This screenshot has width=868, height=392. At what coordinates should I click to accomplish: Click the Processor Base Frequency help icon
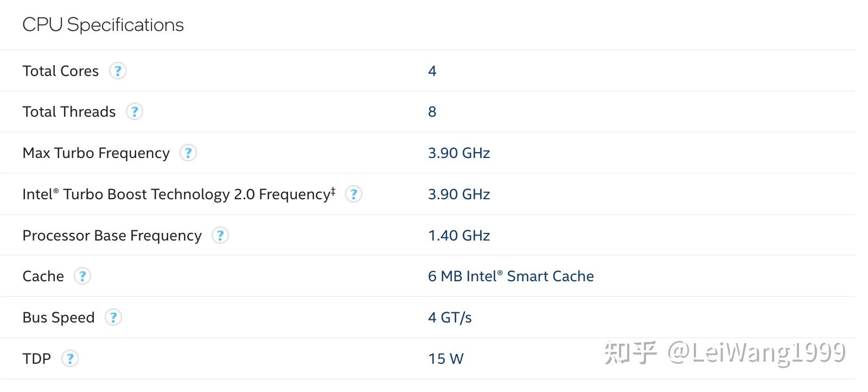[220, 236]
